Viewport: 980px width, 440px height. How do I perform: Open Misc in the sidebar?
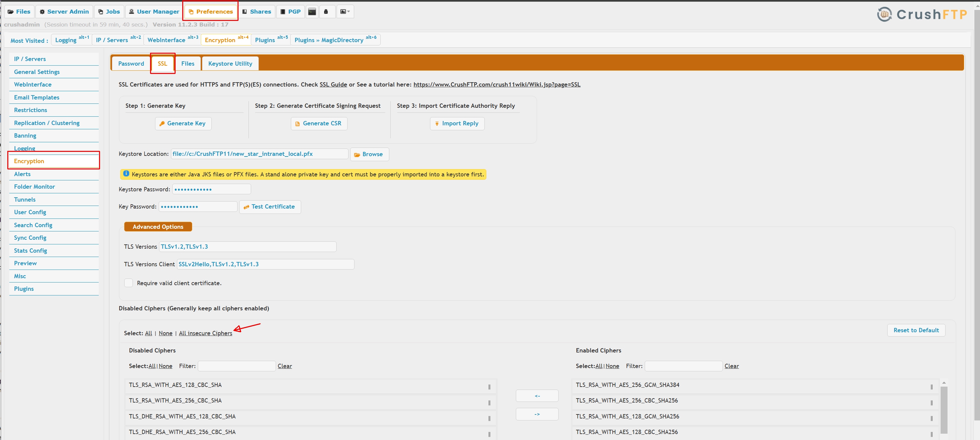(x=54, y=276)
